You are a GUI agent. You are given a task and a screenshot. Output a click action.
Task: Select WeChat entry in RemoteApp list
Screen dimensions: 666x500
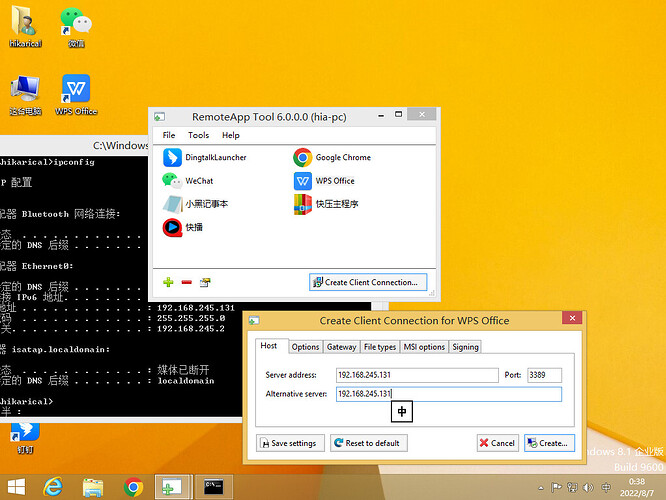(188, 181)
